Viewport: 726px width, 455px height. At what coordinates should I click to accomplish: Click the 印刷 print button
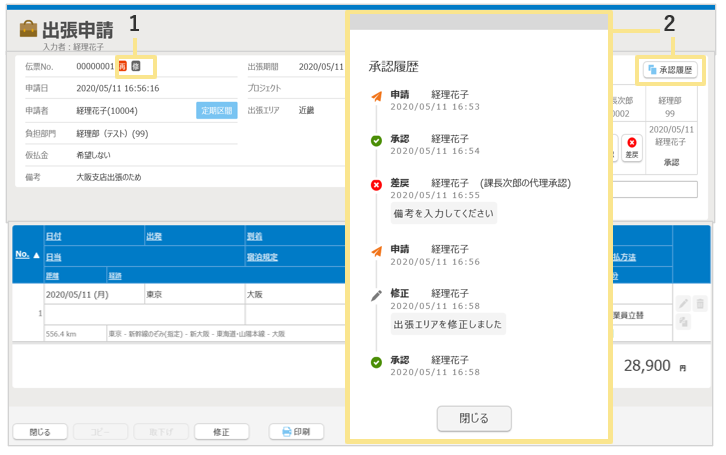tap(296, 432)
